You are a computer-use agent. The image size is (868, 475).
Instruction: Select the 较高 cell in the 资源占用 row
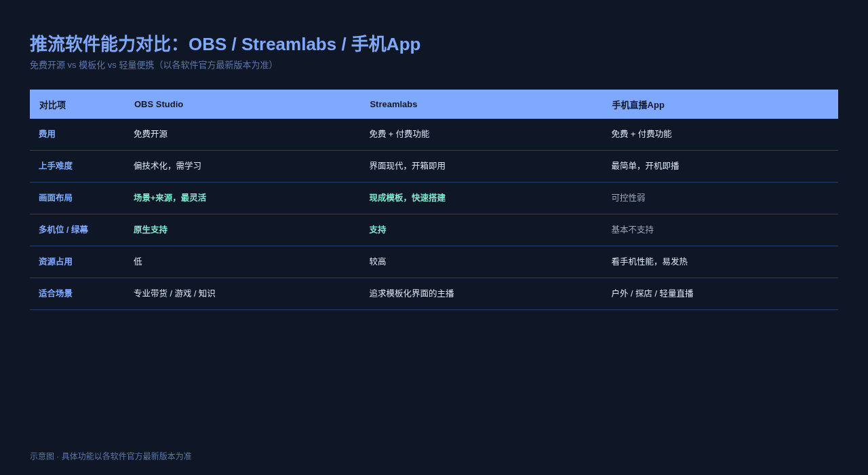[378, 262]
